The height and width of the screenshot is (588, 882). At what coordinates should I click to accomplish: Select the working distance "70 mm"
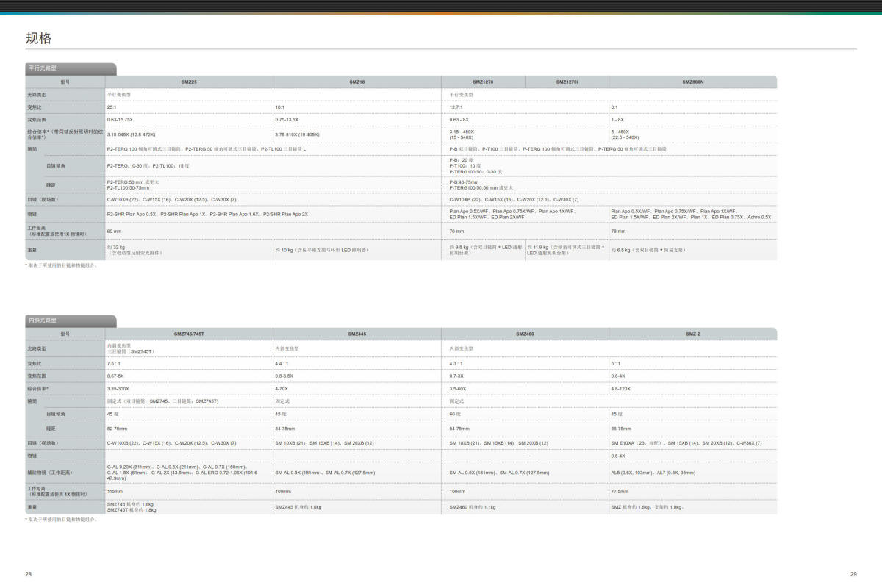click(x=456, y=232)
